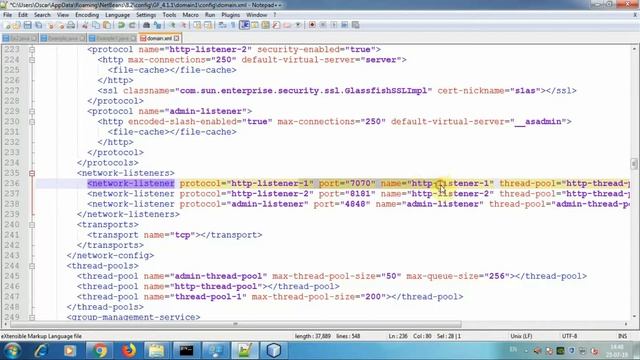
Task: Cut selection with the scissors icon
Action: (x=84, y=25)
